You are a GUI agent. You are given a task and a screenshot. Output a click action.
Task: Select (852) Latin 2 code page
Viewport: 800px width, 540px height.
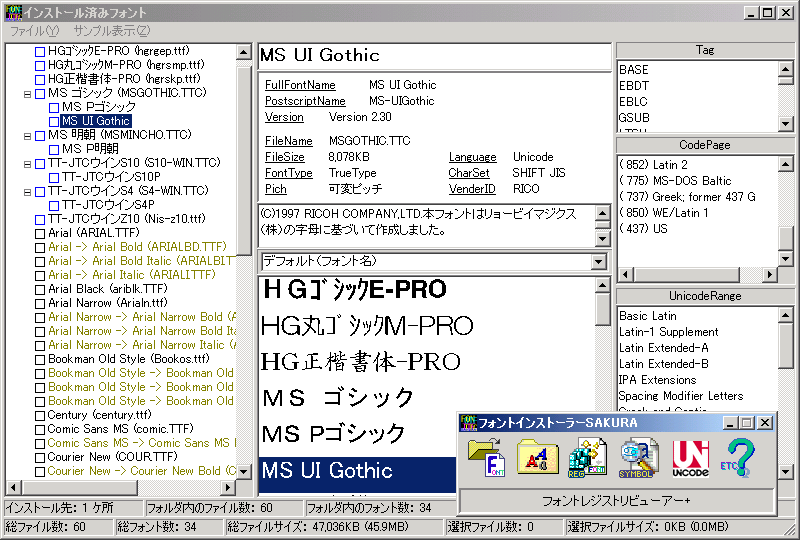point(654,165)
